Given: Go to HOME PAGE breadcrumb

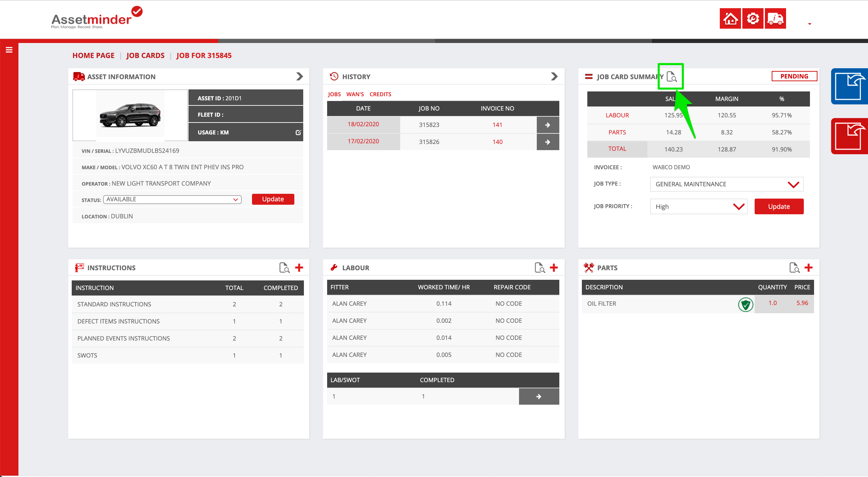Looking at the screenshot, I should pyautogui.click(x=93, y=55).
